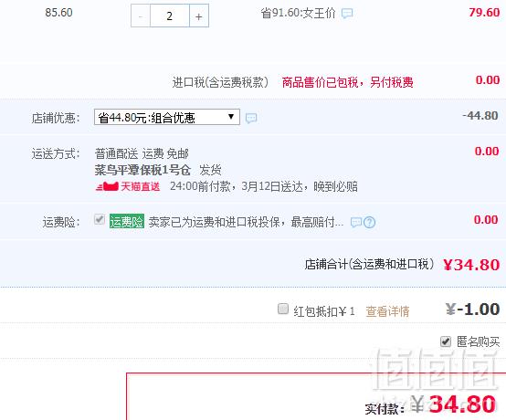Decrease quantity with the minus button

(x=141, y=16)
